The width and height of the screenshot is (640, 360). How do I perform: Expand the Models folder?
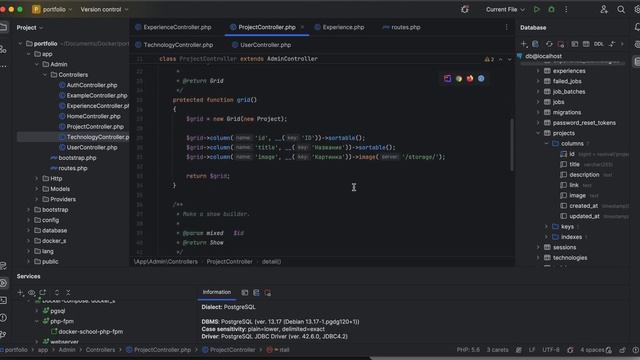(37, 189)
